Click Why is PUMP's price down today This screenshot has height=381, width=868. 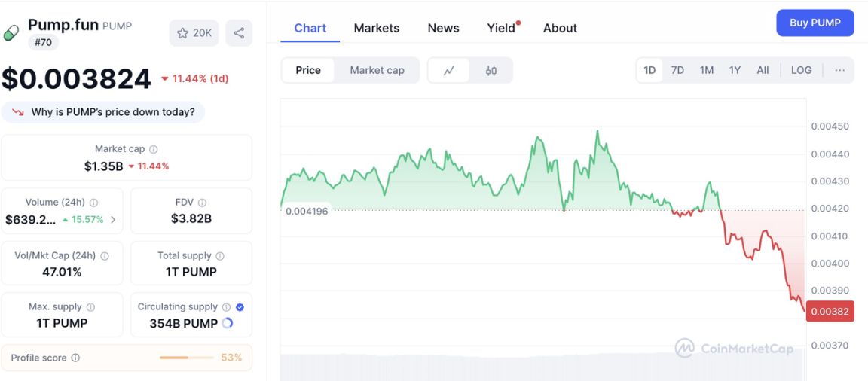[x=103, y=112]
